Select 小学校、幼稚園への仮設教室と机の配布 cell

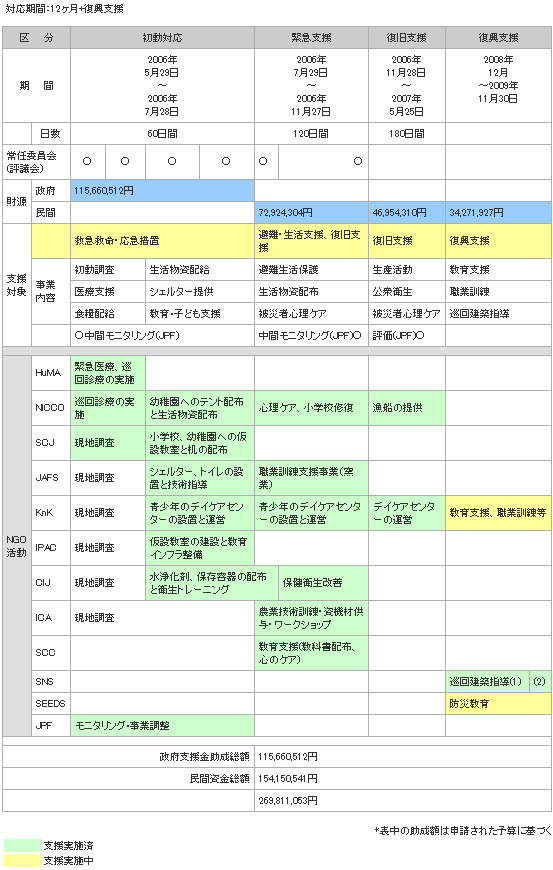point(200,443)
